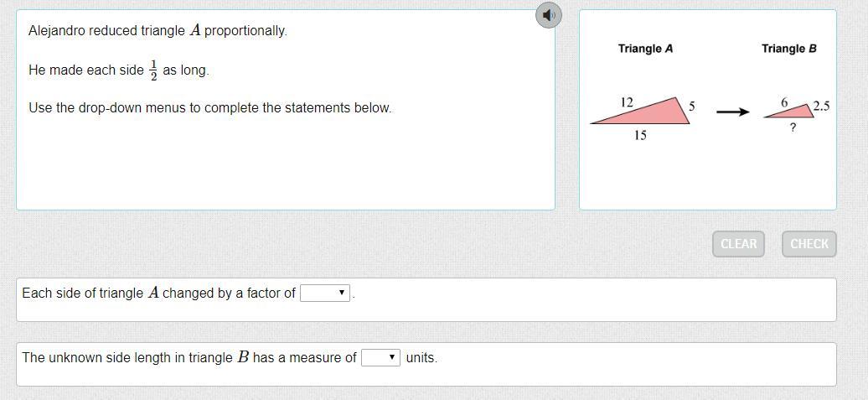Click the 'Use the drop-down menus' instruction

(x=209, y=107)
